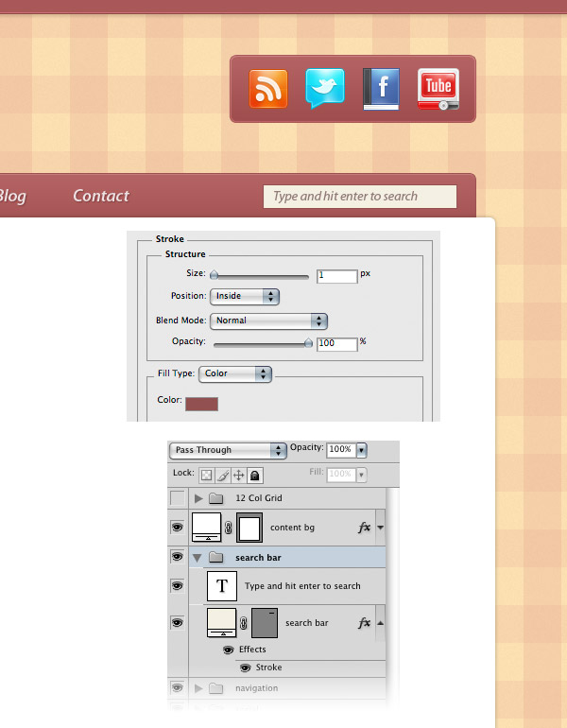Screen dimensions: 567x728
Task: Click the stroke Opacity percent field
Action: click(336, 343)
